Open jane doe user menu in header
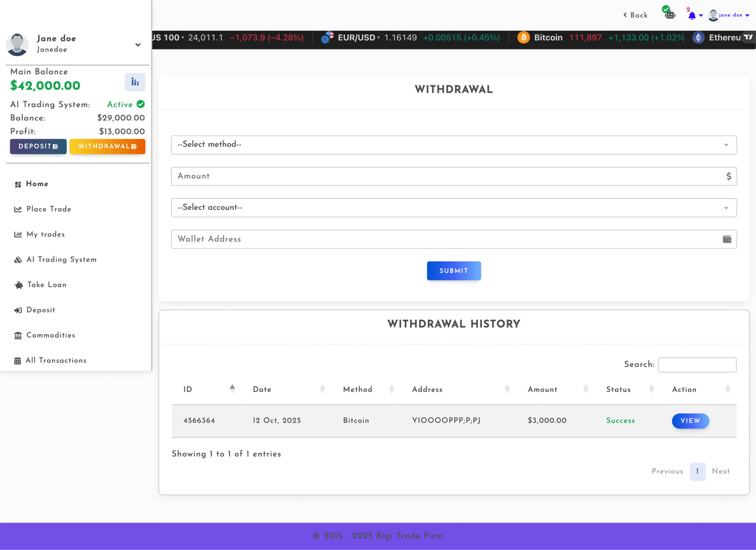This screenshot has height=550, width=756. click(x=730, y=15)
